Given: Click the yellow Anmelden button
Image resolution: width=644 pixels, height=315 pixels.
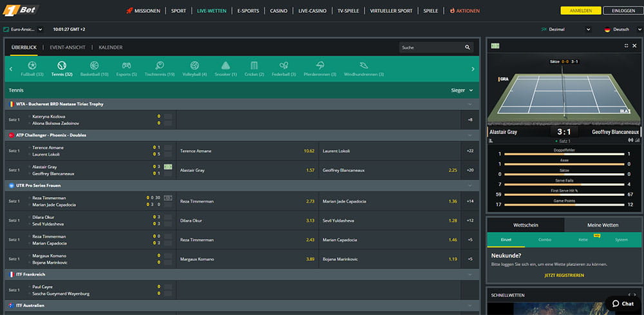Looking at the screenshot, I should tap(580, 11).
